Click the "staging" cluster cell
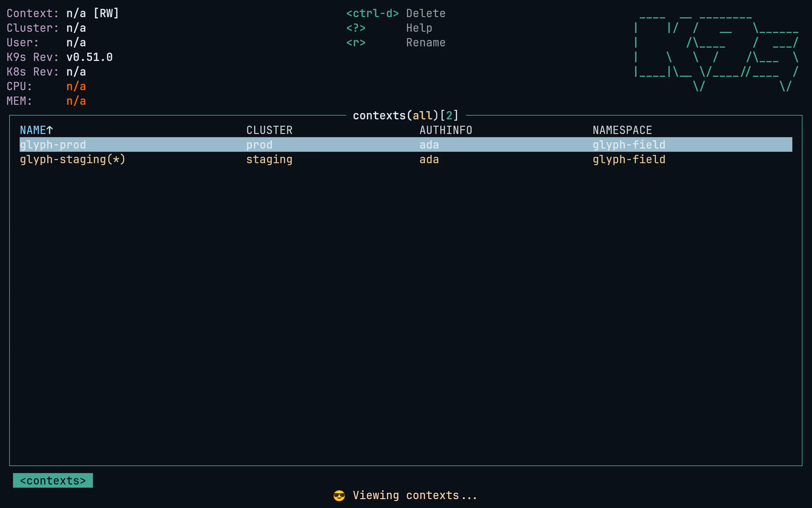 269,159
